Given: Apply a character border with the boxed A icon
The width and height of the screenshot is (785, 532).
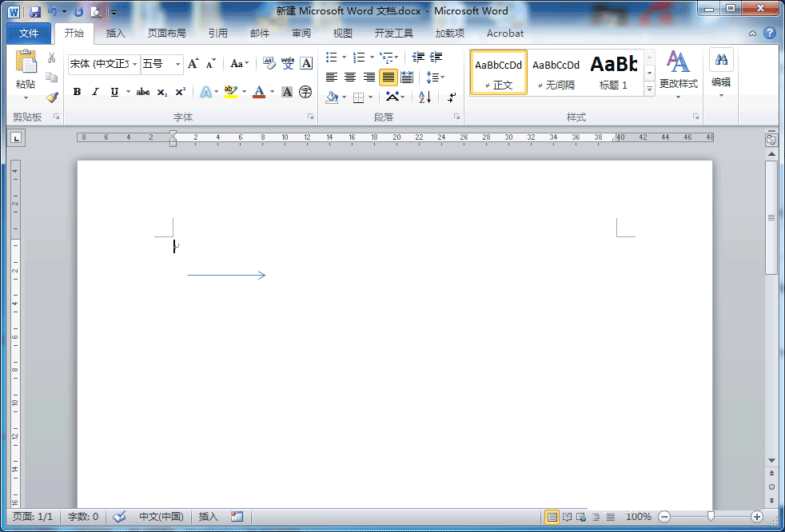Looking at the screenshot, I should 306,63.
